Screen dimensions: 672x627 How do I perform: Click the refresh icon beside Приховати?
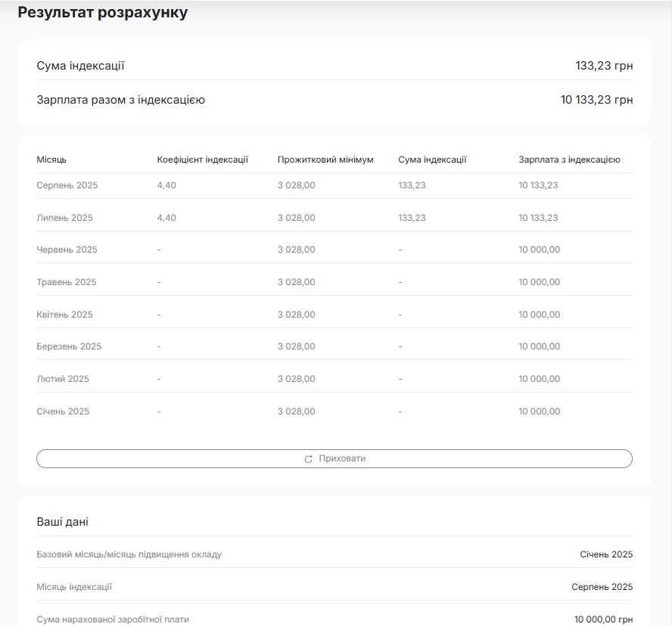pyautogui.click(x=308, y=459)
